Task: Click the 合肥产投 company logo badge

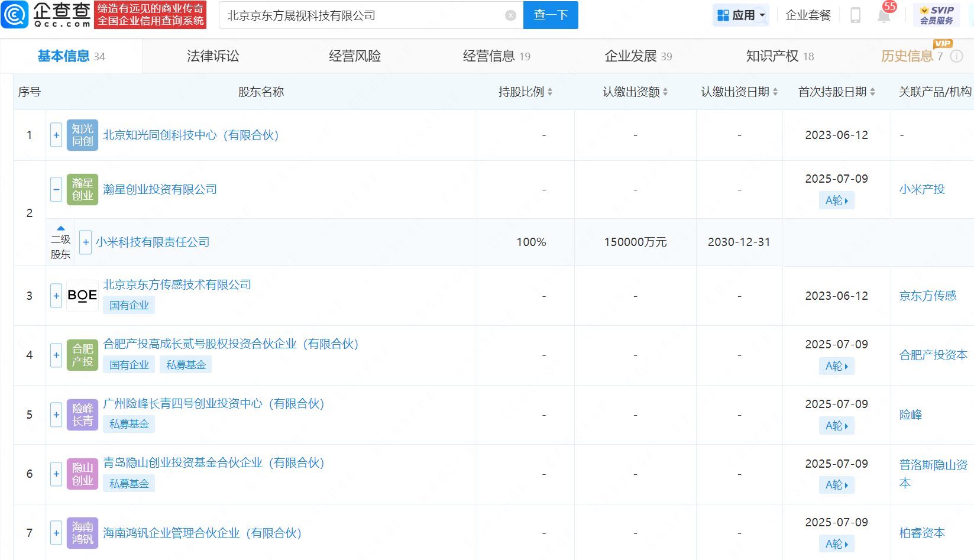Action: click(82, 355)
